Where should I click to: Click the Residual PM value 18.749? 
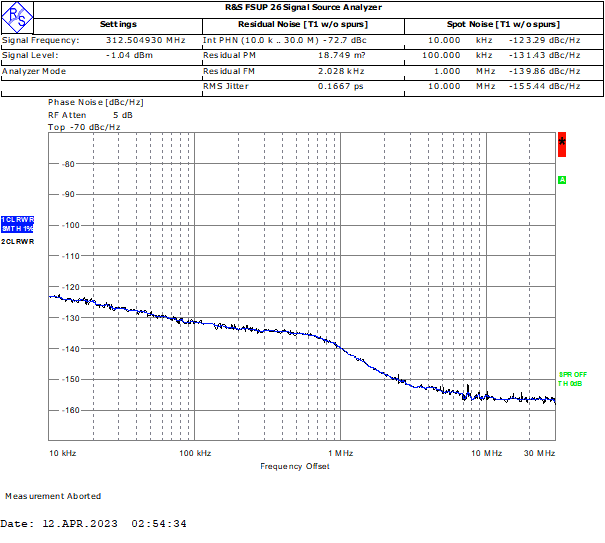click(x=341, y=55)
